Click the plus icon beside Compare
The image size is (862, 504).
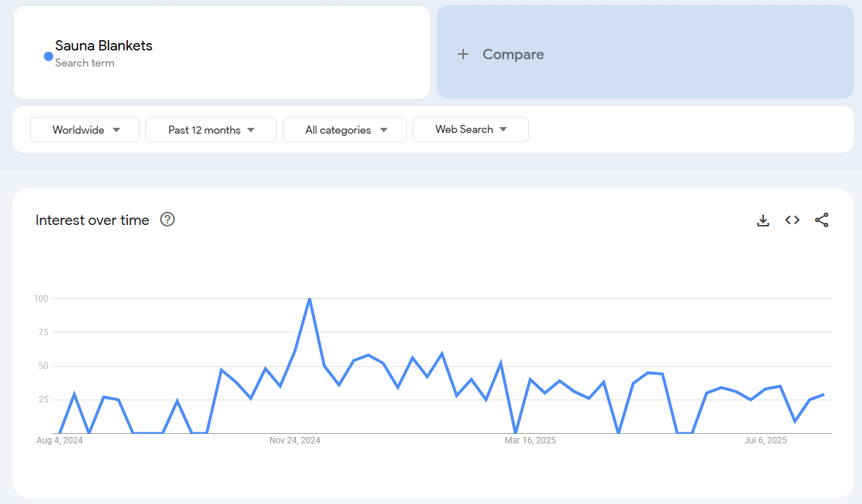[x=462, y=54]
